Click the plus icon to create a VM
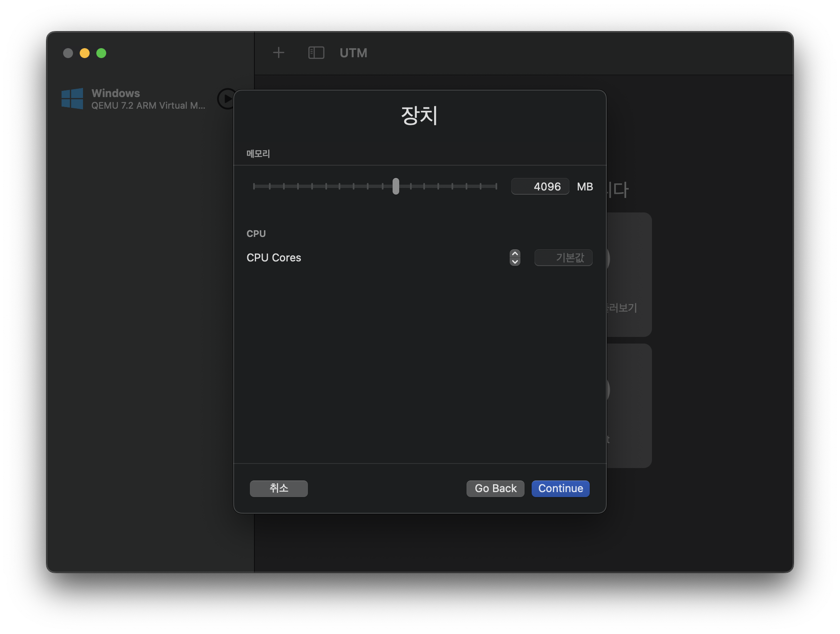 [278, 53]
